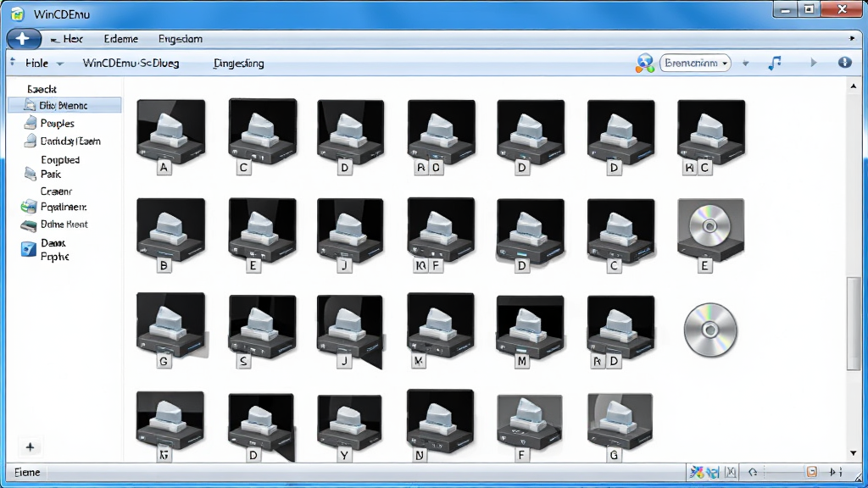Viewport: 868px width, 488px height.
Task: Select Daeox Pephe in the sidebar
Action: tap(46, 250)
